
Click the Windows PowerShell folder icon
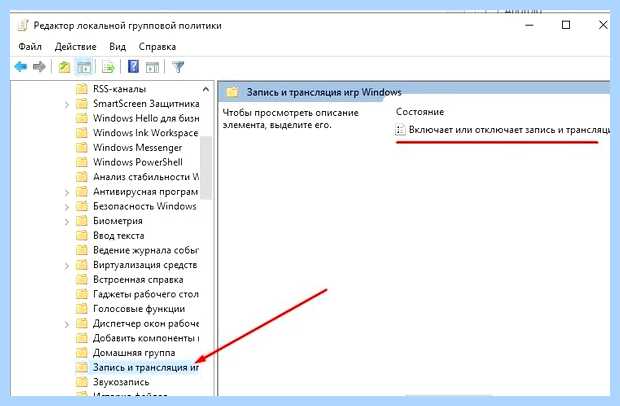pos(82,162)
